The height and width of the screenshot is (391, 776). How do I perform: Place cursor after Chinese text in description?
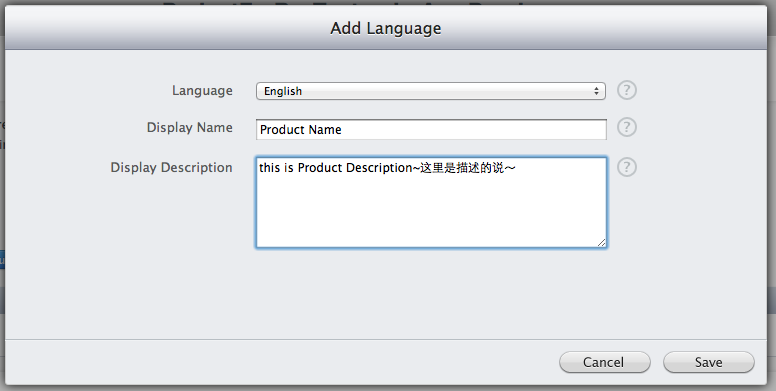518,168
